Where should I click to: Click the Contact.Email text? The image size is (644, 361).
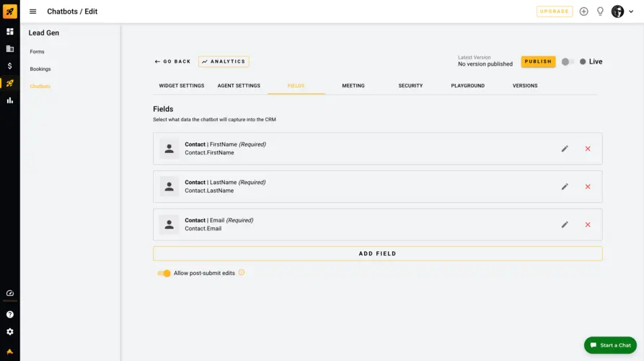click(x=203, y=229)
